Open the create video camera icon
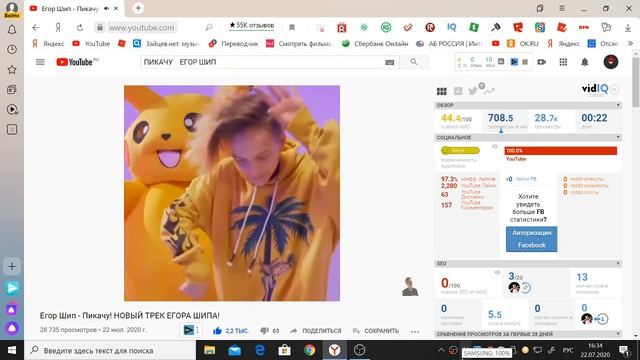 coord(542,62)
